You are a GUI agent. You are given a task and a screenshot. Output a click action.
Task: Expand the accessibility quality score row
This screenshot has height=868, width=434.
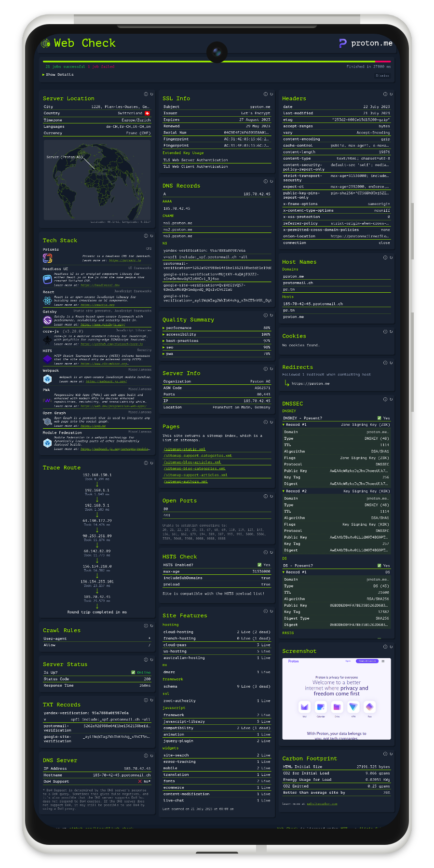pyautogui.click(x=181, y=334)
